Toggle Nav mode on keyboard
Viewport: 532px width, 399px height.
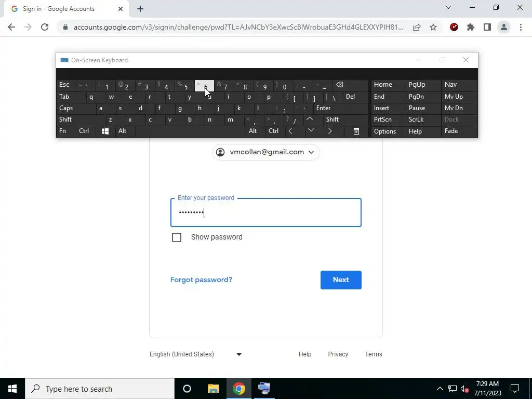459,85
